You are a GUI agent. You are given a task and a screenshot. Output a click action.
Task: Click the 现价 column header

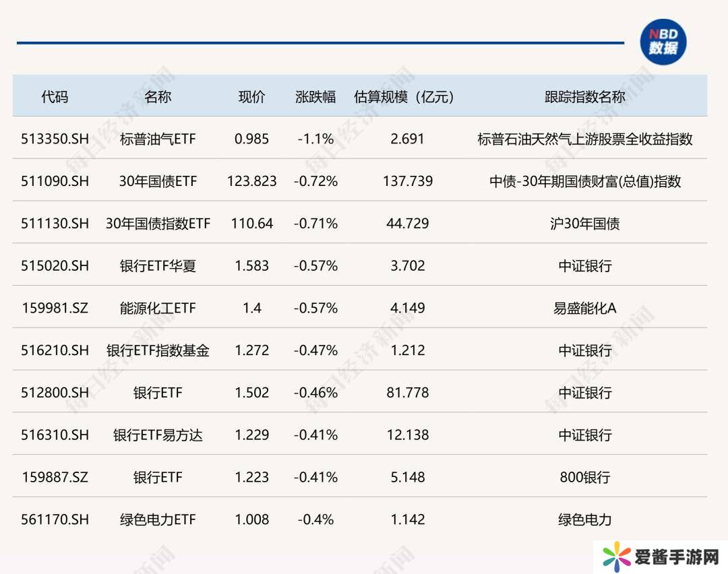pos(251,96)
